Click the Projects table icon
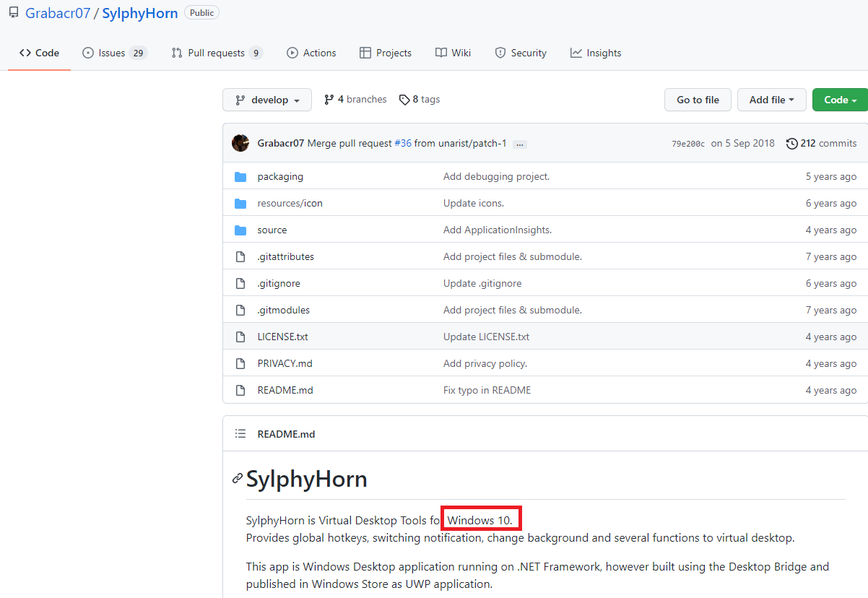 click(x=365, y=53)
